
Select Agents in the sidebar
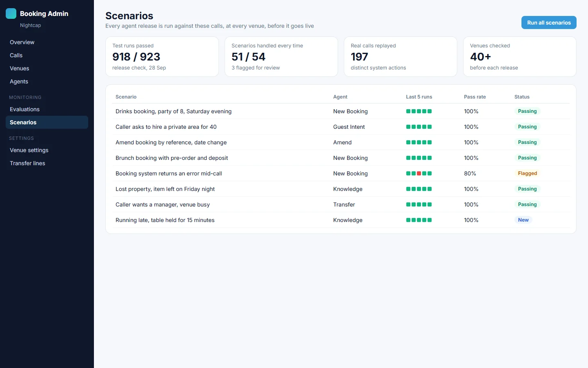pos(47,81)
